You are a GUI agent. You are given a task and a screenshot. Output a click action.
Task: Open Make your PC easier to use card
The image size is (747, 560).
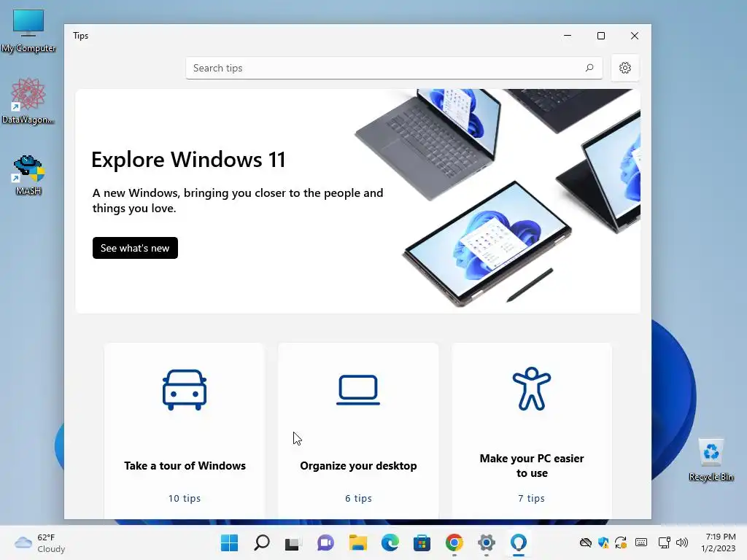532,431
